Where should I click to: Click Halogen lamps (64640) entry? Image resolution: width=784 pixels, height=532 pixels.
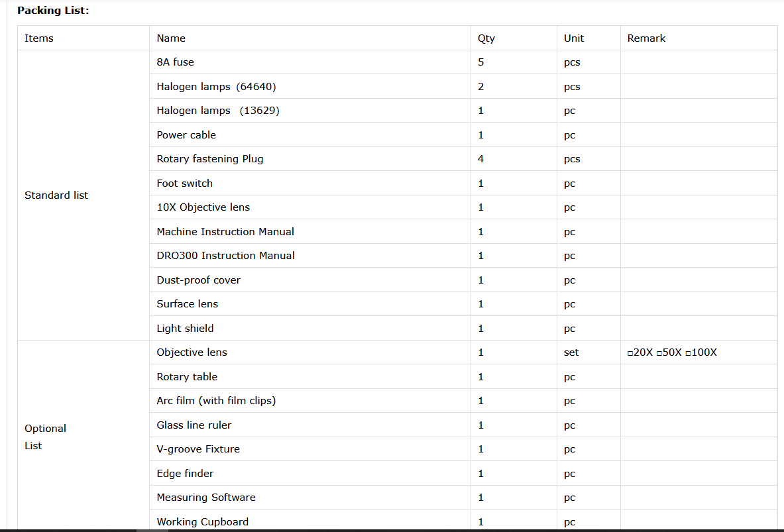coord(216,87)
